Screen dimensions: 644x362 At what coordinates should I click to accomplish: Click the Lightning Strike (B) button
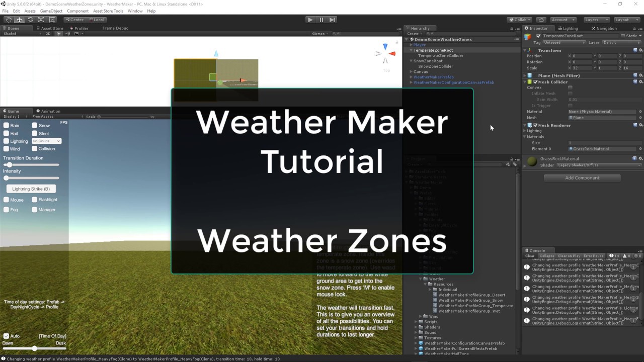point(31,189)
